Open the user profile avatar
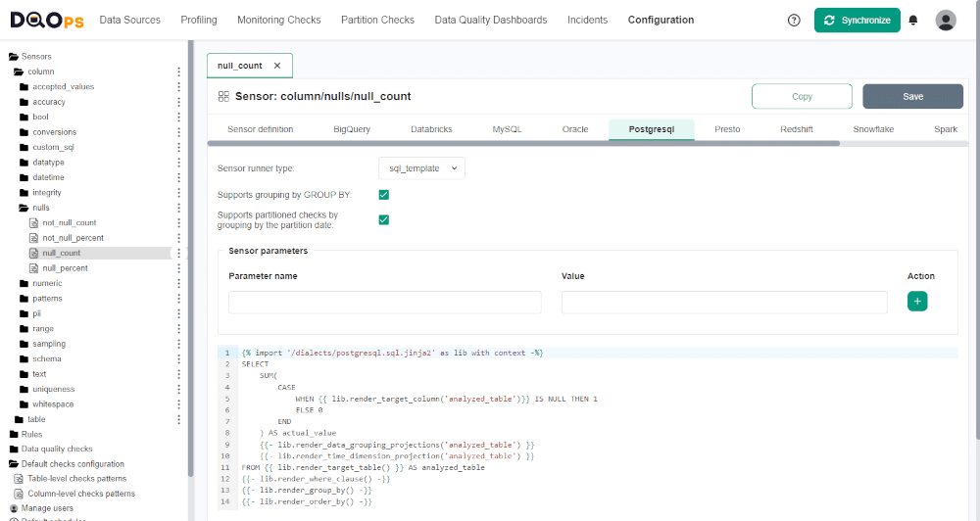The image size is (980, 521). pos(946,20)
